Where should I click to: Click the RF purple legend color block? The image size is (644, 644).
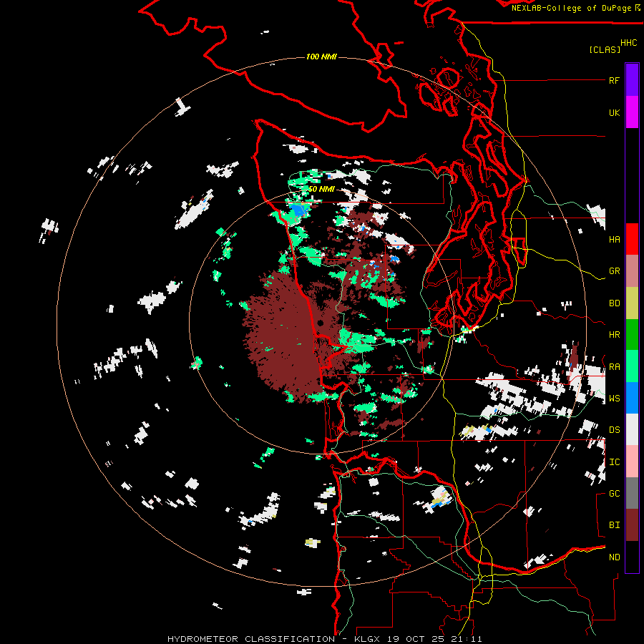[632, 80]
